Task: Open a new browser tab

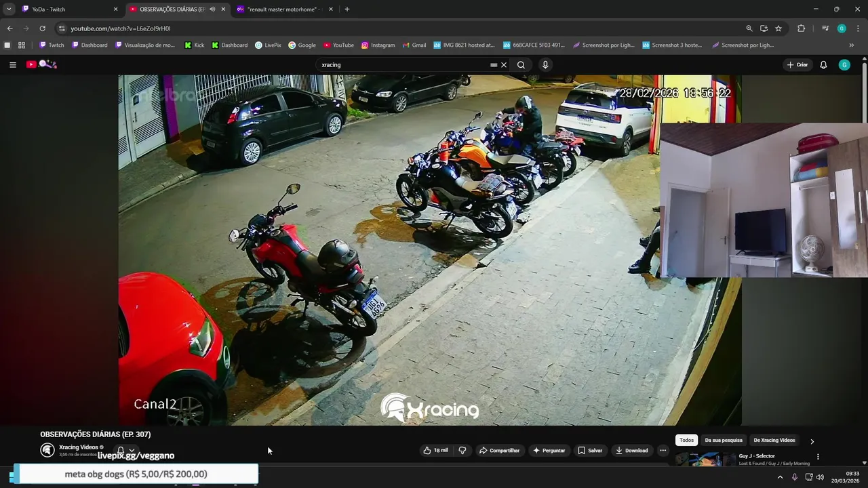Action: [x=347, y=9]
